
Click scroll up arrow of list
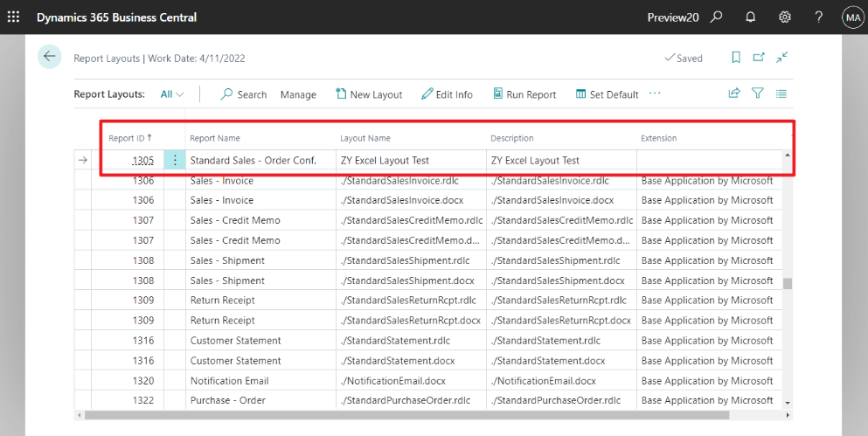click(788, 155)
